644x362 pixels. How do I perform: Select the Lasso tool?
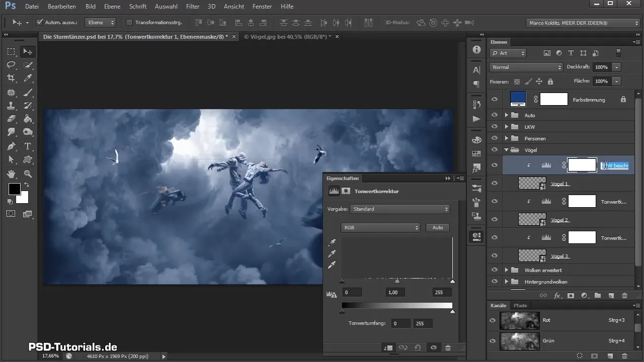[x=11, y=64]
